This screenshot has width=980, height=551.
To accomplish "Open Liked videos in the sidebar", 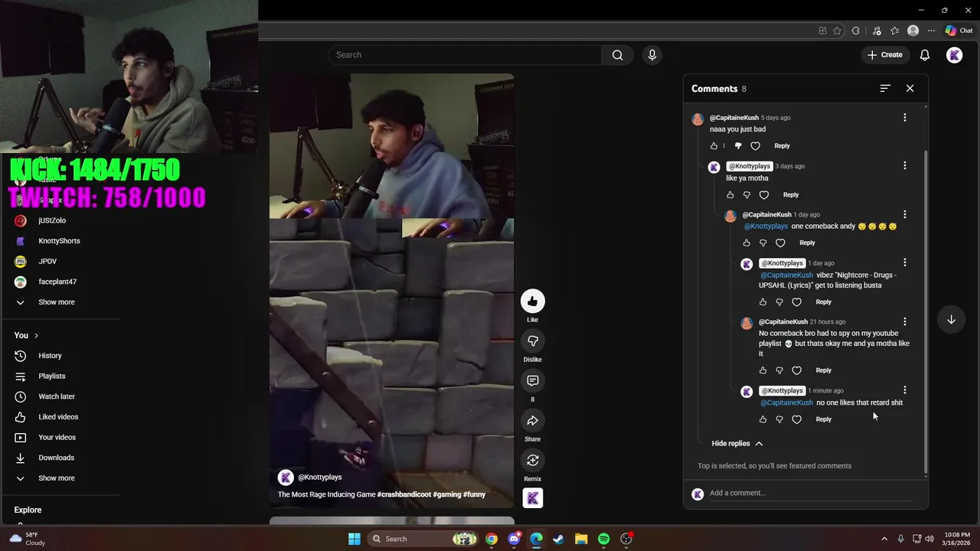I will coord(58,417).
